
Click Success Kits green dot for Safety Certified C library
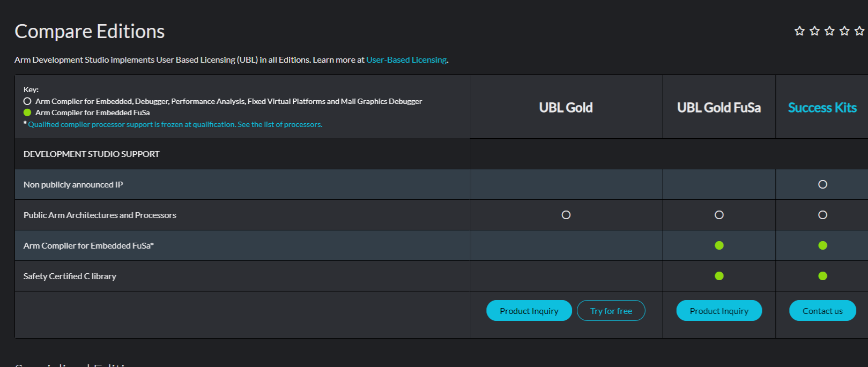(822, 276)
